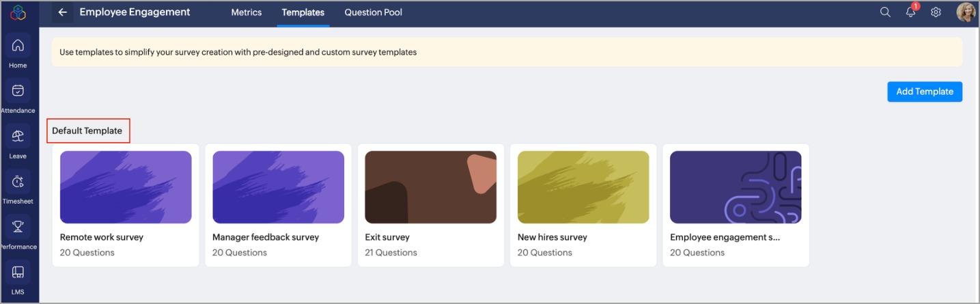Click the Manager feedback survey title

(x=266, y=237)
